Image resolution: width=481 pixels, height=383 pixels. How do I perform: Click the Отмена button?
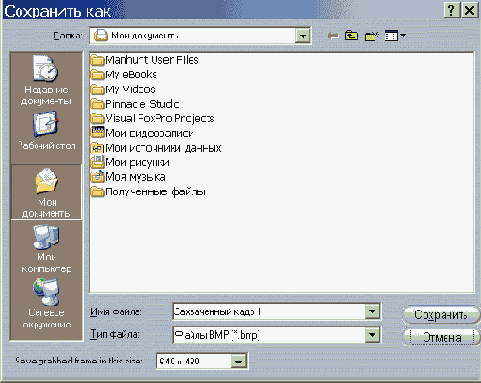pyautogui.click(x=441, y=337)
